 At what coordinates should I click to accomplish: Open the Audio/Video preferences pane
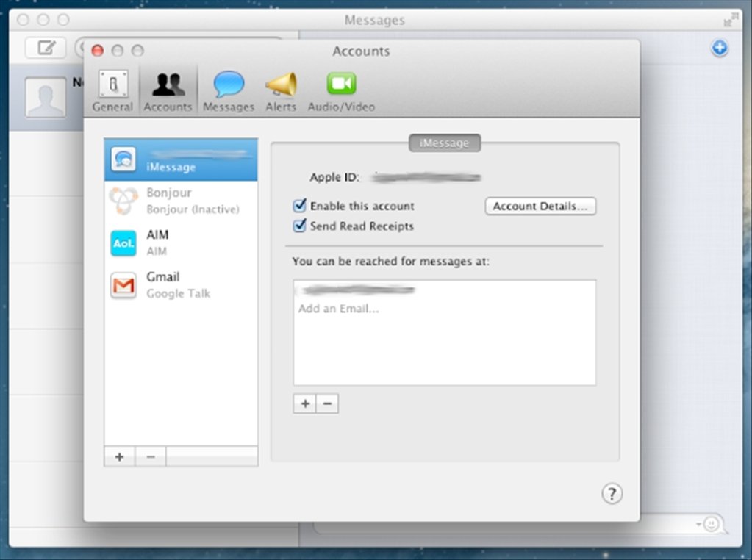point(341,91)
